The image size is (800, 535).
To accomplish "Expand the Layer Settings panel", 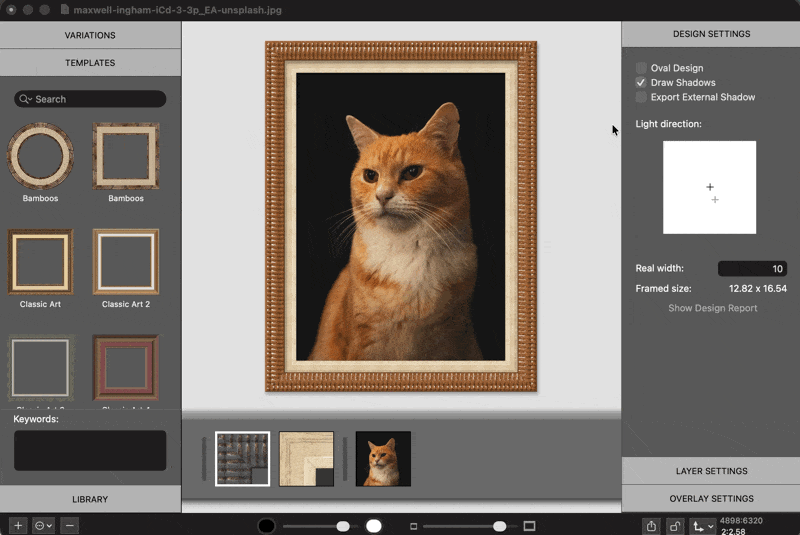I will pyautogui.click(x=711, y=471).
